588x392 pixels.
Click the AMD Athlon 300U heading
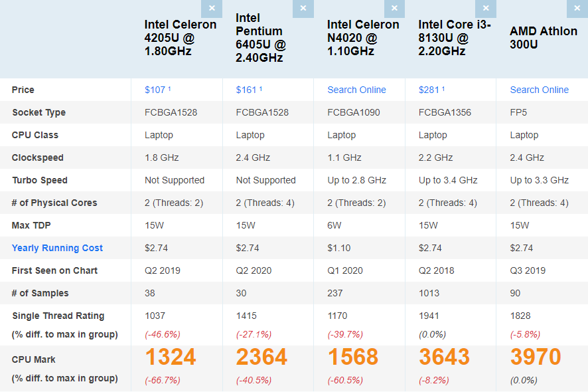click(543, 38)
